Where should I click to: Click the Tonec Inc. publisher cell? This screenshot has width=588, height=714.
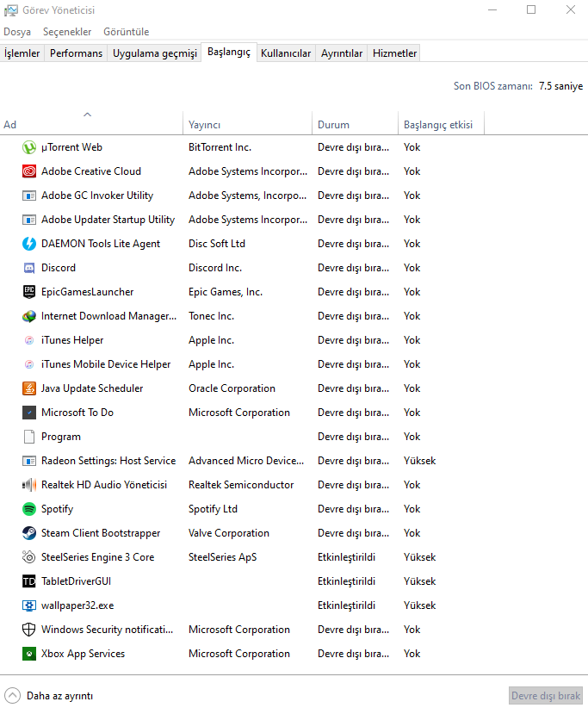(211, 316)
